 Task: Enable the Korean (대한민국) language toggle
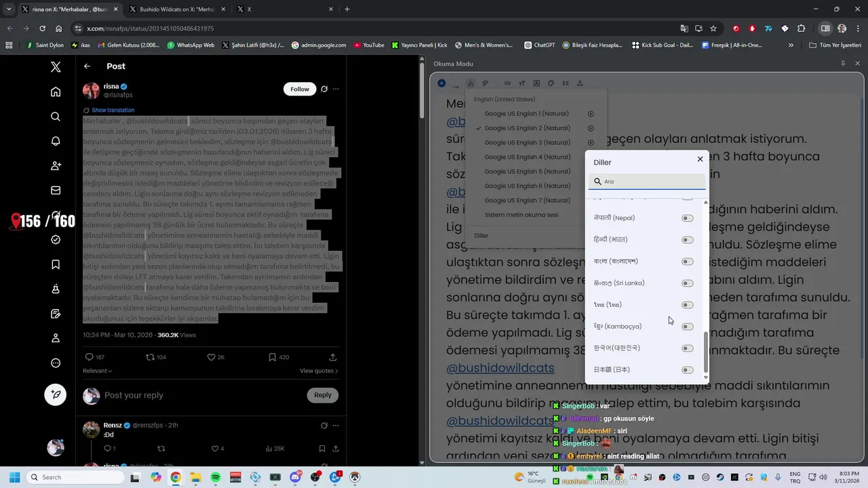(x=688, y=348)
